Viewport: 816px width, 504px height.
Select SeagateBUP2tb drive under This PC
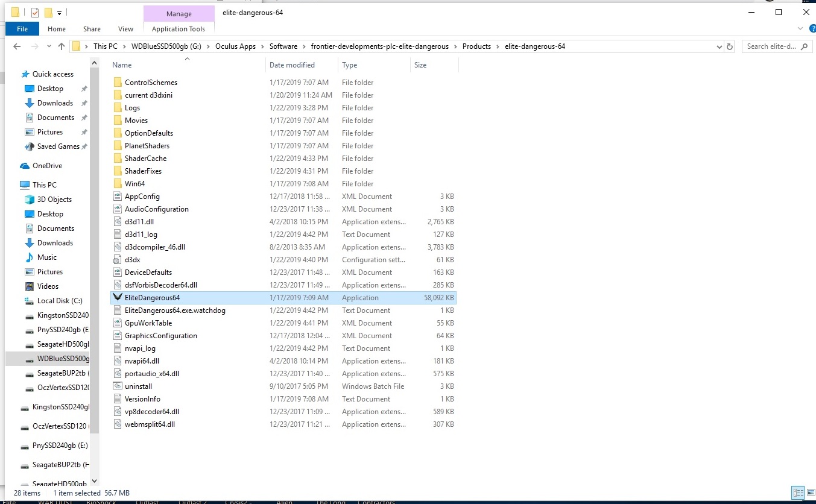click(57, 373)
